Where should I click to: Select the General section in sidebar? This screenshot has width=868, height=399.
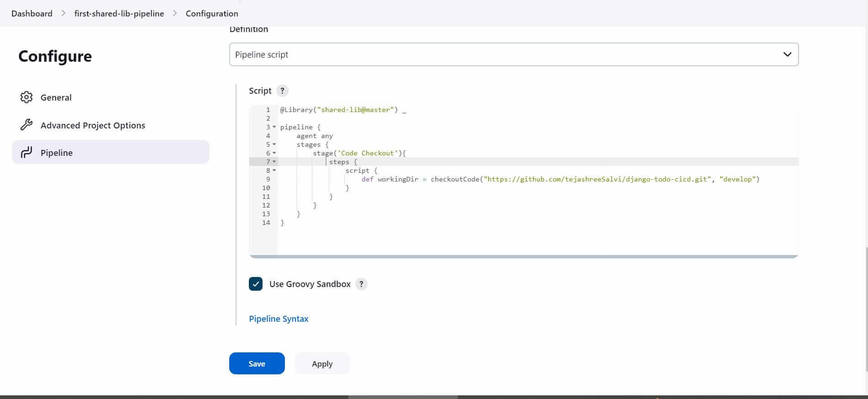point(56,97)
